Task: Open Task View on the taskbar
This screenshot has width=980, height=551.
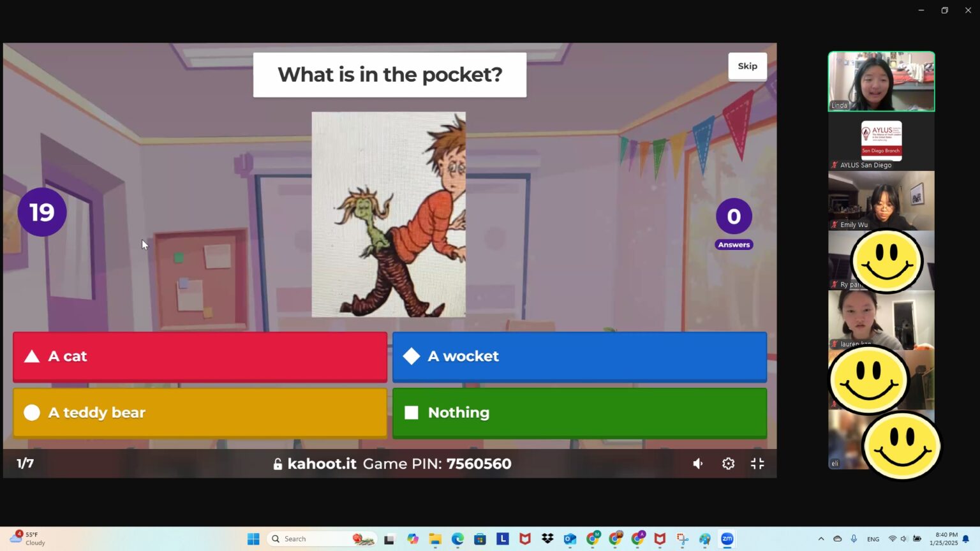Action: [x=389, y=539]
